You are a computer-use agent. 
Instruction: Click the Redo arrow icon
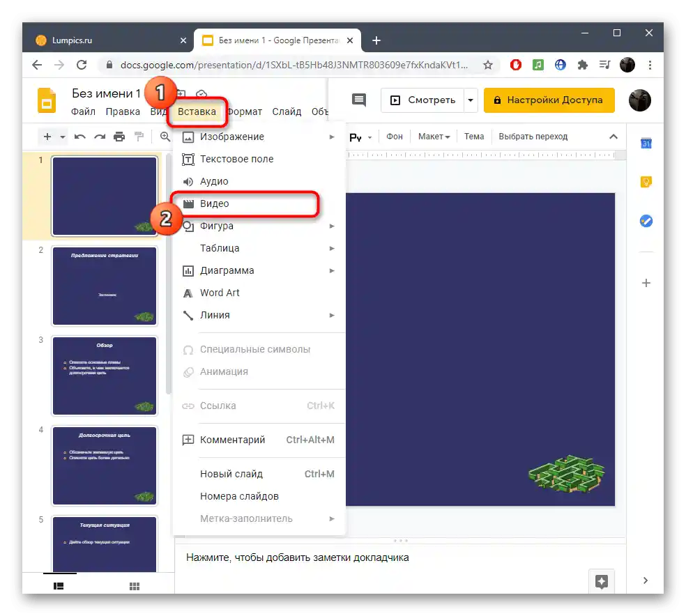tap(100, 137)
